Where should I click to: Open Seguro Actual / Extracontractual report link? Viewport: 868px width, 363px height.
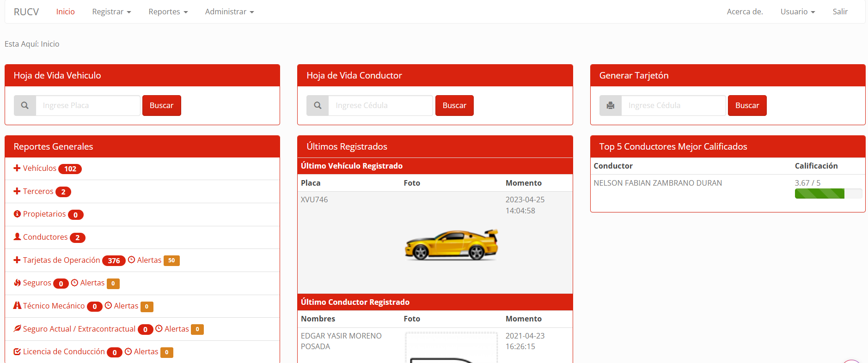[79, 329]
